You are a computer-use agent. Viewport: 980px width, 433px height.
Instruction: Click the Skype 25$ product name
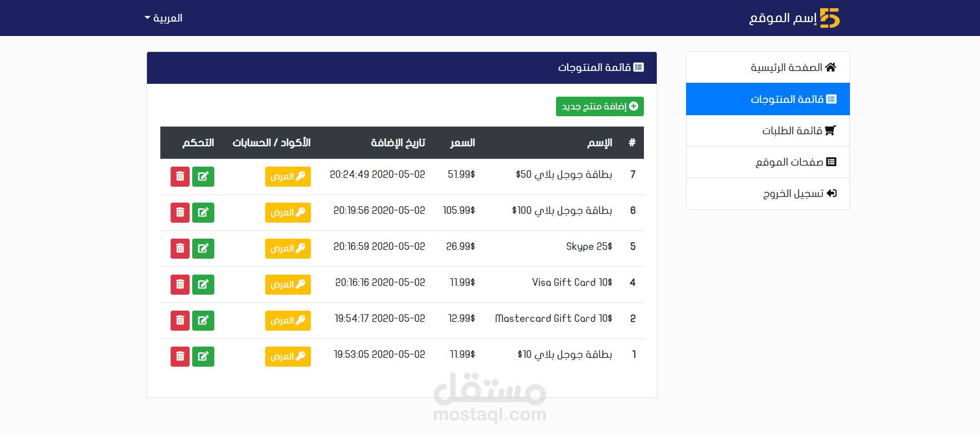589,246
